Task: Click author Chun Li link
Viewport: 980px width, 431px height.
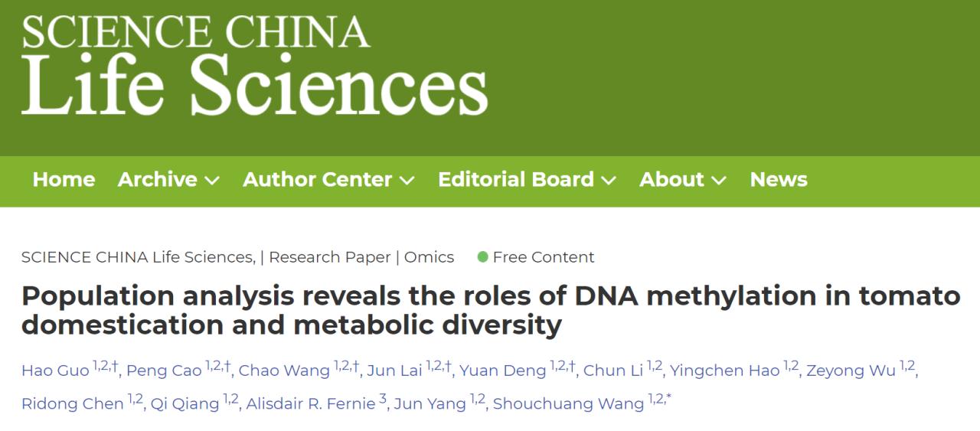Action: coord(612,371)
